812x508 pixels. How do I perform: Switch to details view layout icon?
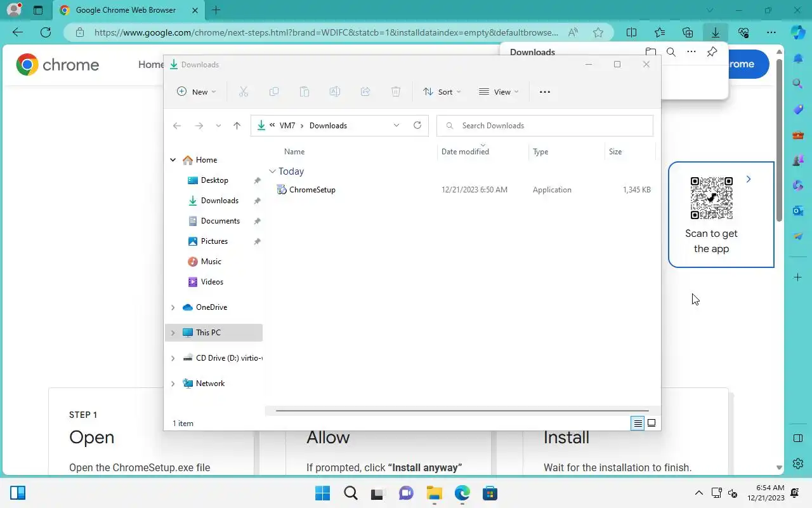tap(638, 423)
